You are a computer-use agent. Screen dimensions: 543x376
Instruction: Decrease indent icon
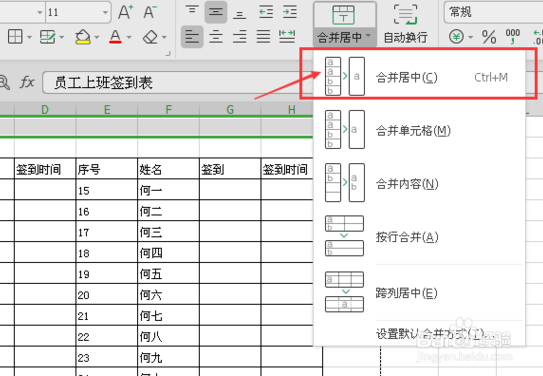pyautogui.click(x=266, y=12)
